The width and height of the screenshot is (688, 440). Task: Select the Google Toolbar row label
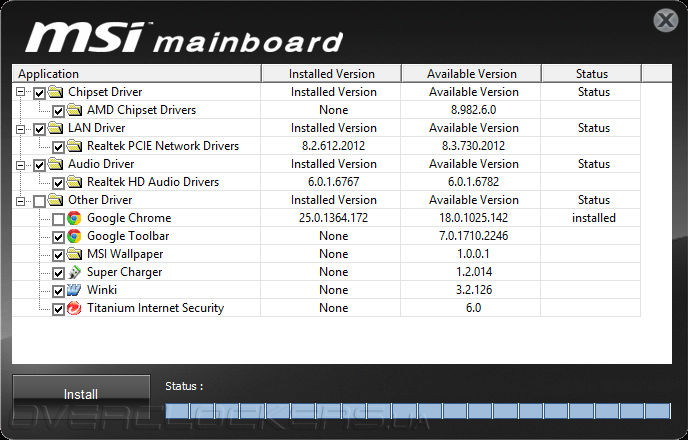[x=128, y=236]
